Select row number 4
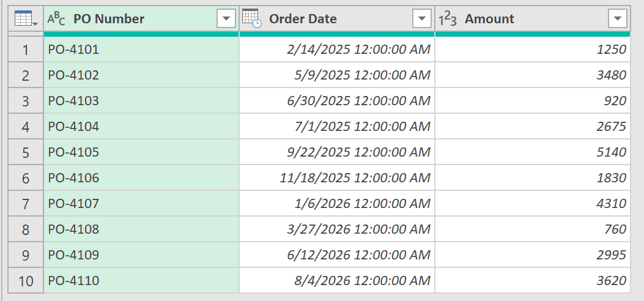This screenshot has width=644, height=301. [x=26, y=127]
